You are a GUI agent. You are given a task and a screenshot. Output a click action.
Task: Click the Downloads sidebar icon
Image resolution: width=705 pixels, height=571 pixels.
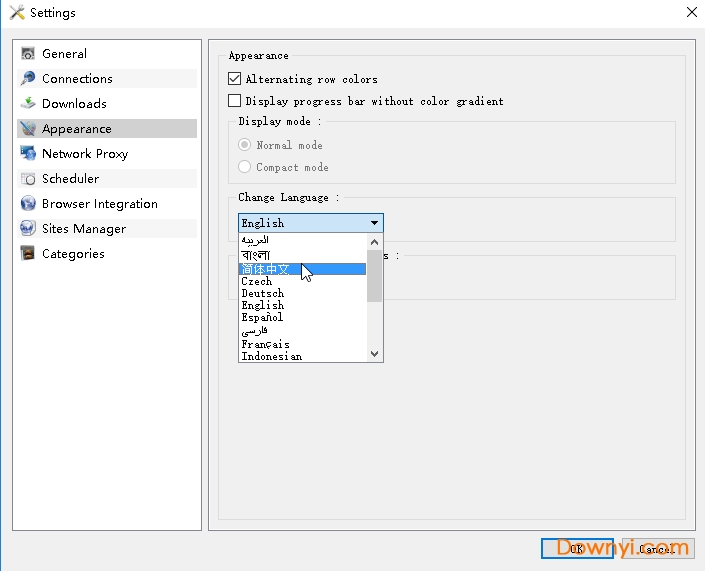[28, 104]
